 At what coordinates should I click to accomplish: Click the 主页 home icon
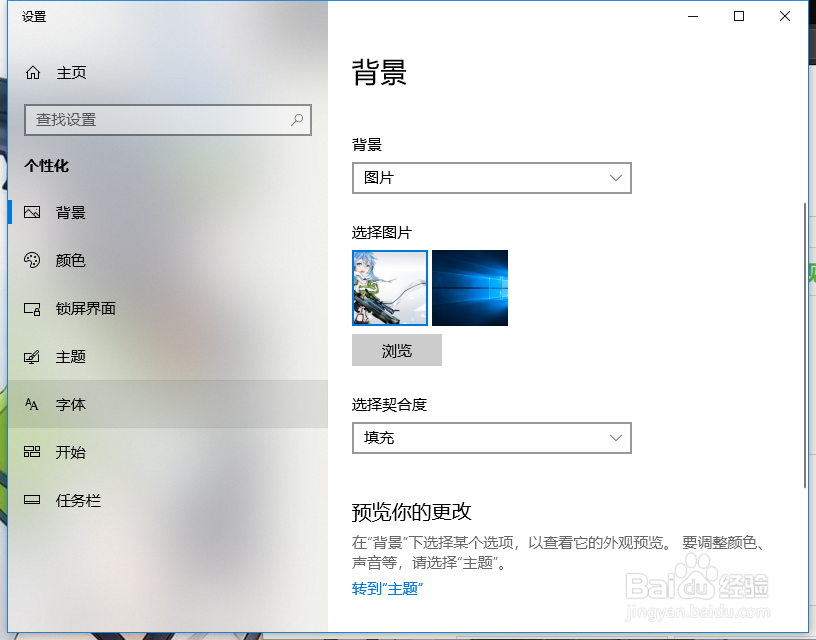(x=34, y=72)
